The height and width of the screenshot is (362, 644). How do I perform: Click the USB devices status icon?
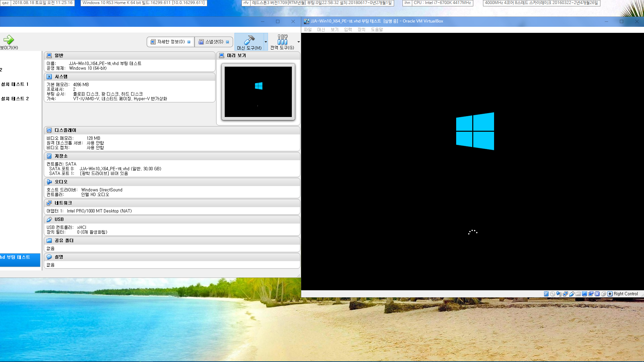[572, 294]
